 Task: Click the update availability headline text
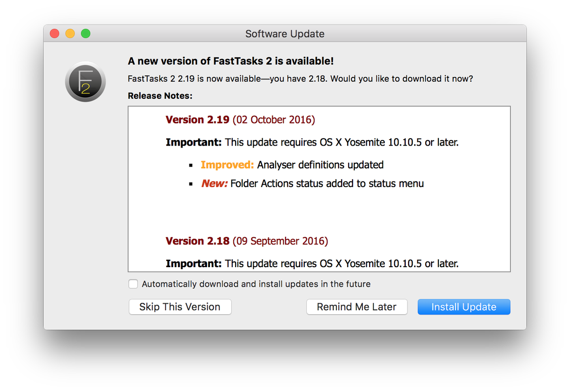[230, 61]
